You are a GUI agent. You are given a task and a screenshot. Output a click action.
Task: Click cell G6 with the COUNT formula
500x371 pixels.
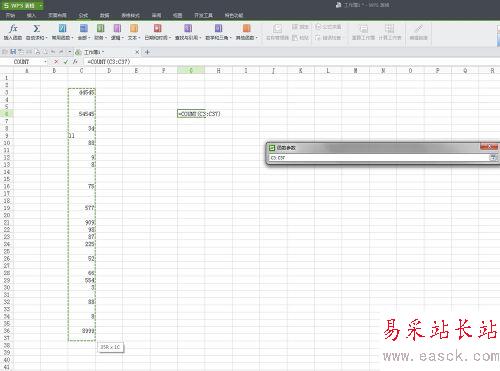coord(191,114)
